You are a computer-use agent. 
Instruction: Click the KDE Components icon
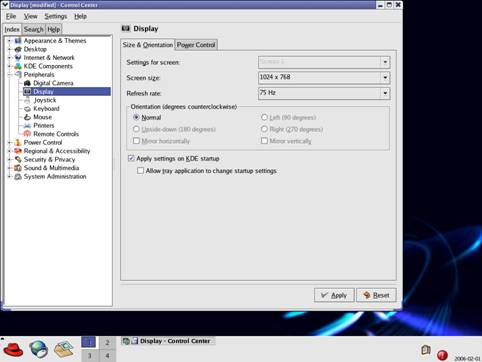click(x=18, y=66)
